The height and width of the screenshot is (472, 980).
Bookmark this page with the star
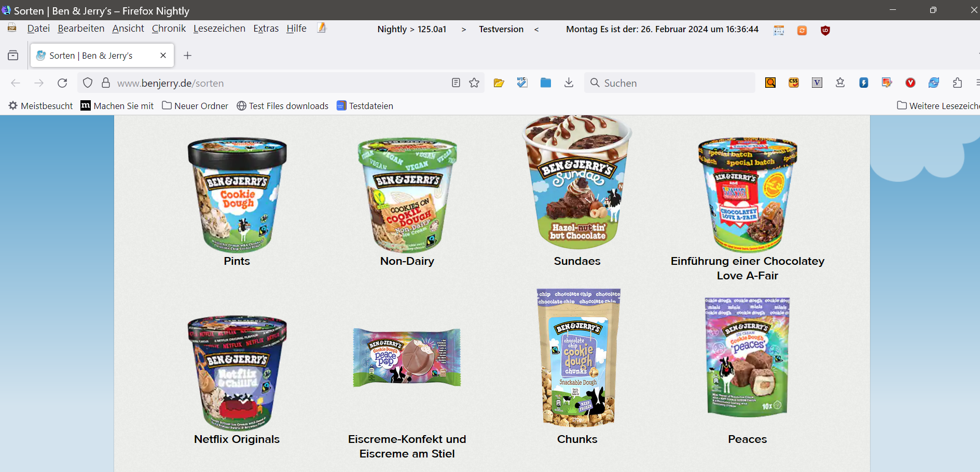tap(474, 83)
